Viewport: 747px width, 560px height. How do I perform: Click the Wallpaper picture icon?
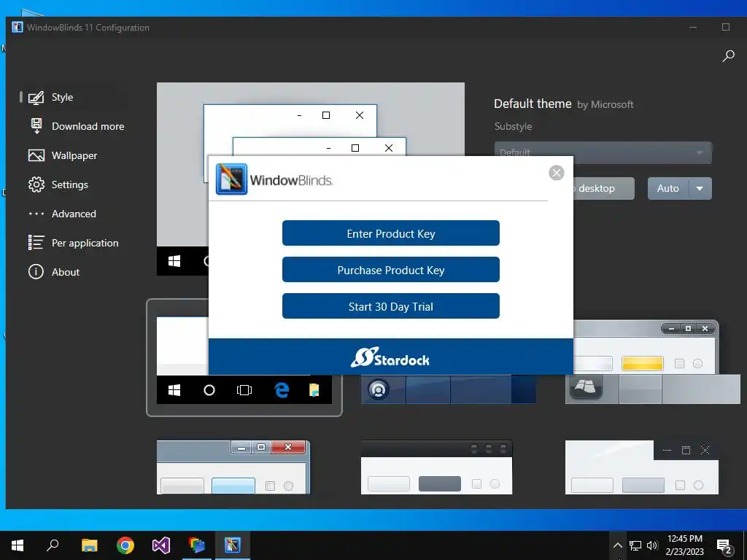(x=36, y=156)
